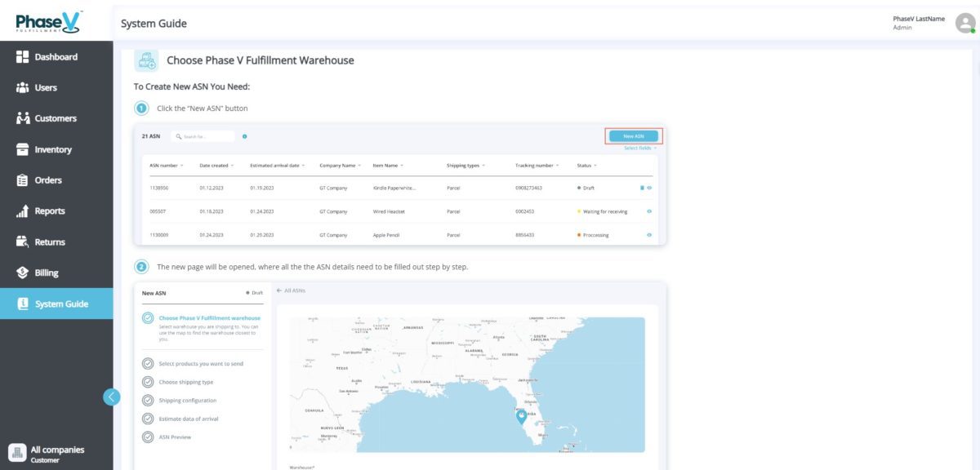Click check icon for Select products step
Screen dimensions: 980x470
(148, 364)
